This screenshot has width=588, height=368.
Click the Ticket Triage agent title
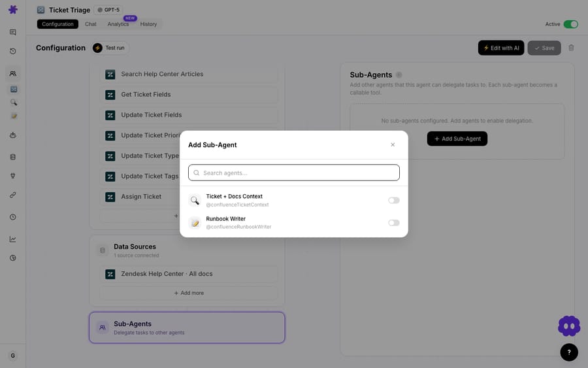69,10
